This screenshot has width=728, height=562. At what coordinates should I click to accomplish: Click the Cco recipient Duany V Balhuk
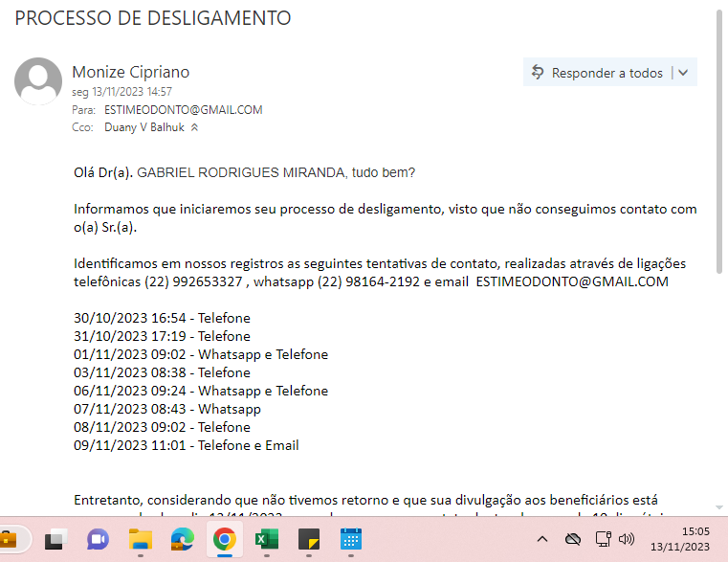(x=144, y=127)
